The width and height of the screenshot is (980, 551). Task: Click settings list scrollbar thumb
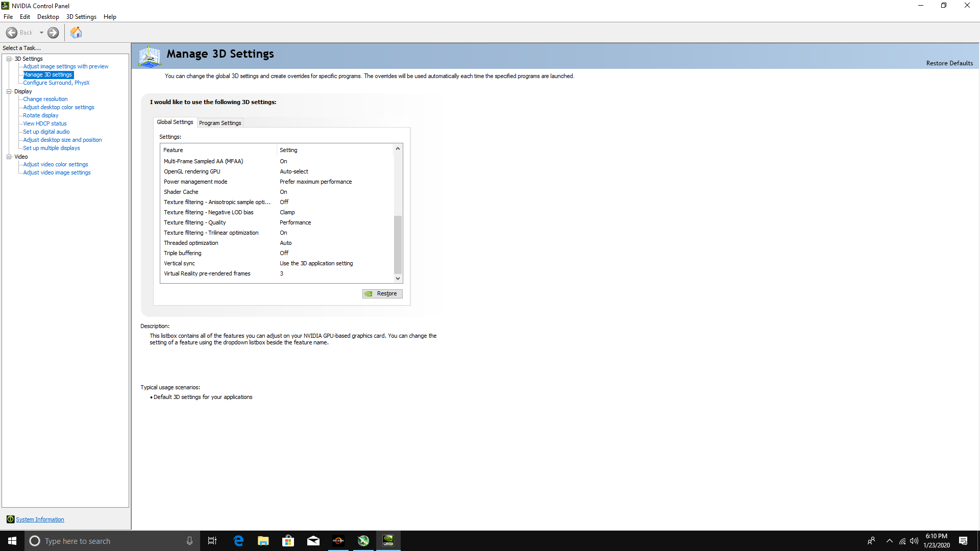point(398,245)
